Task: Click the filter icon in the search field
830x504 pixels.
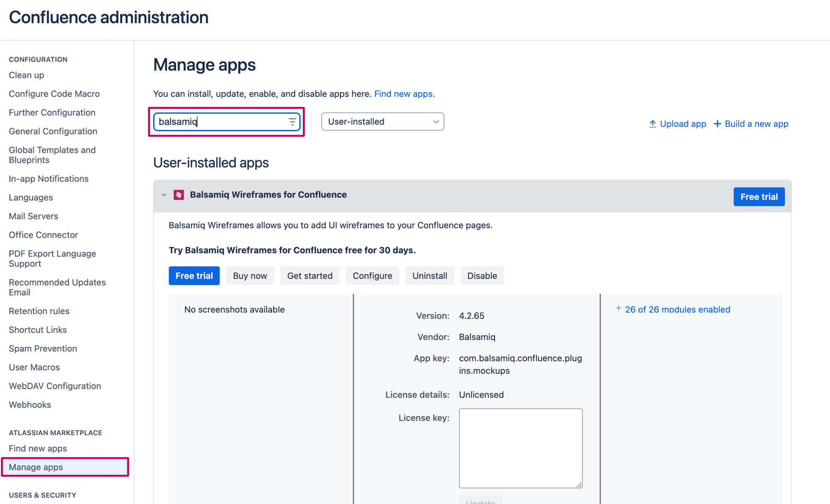Action: [x=292, y=121]
